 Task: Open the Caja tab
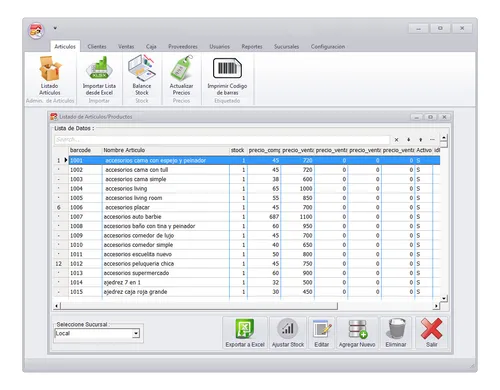151,47
